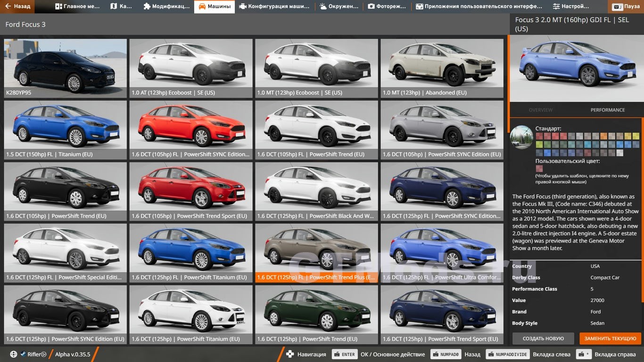The width and height of the screenshot is (644, 362).
Task: Click the СОЗДАТЬ НОВУЮ button
Action: click(x=543, y=338)
